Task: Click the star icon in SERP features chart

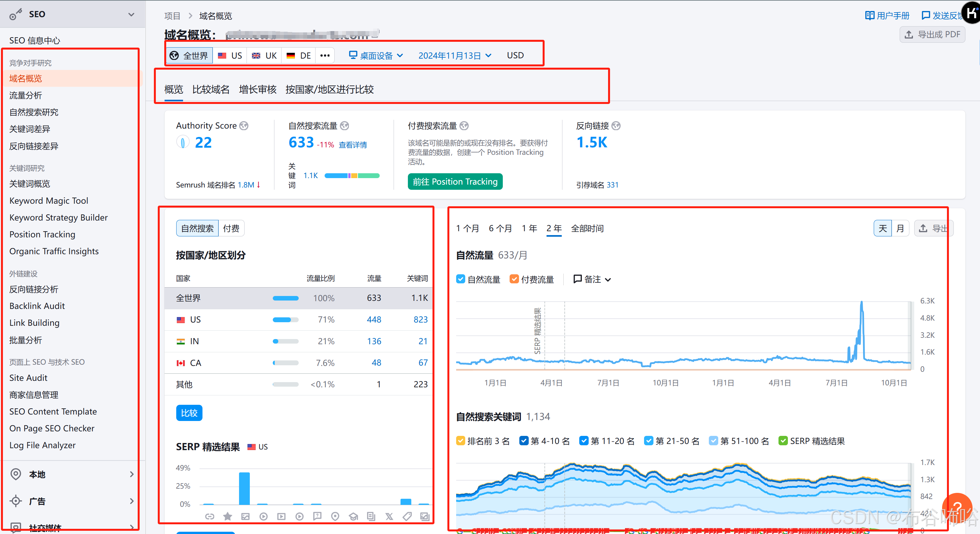Action: point(227,516)
